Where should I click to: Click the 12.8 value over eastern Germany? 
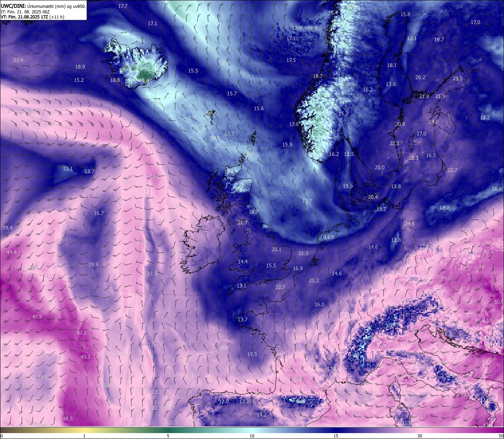pos(396,240)
